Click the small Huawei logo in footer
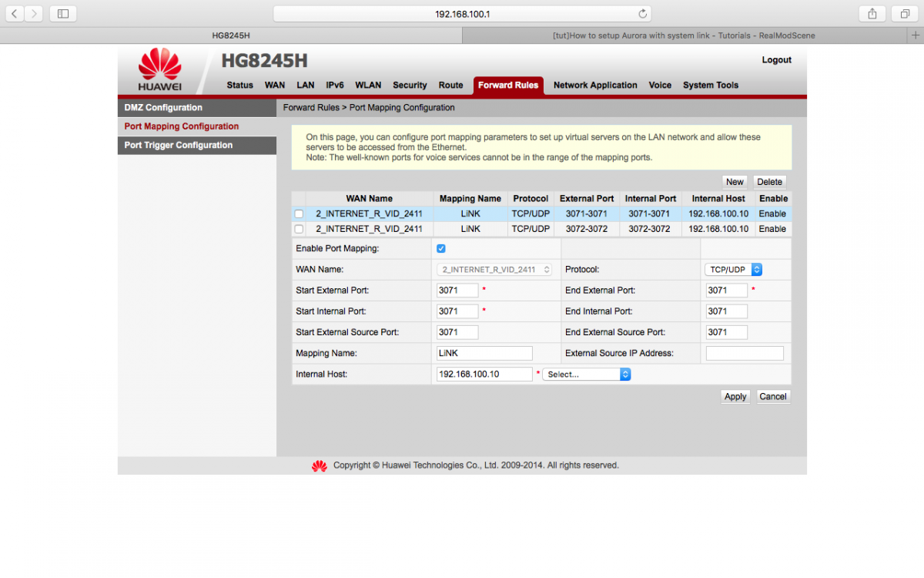 tap(319, 465)
